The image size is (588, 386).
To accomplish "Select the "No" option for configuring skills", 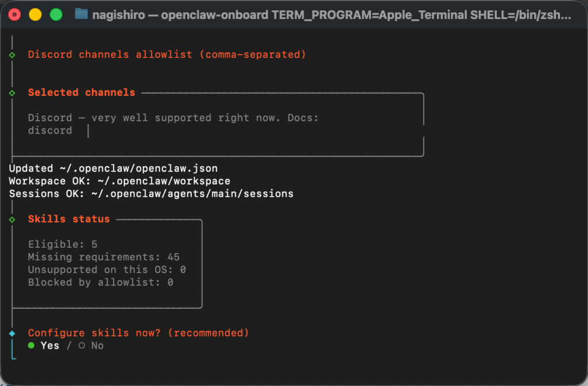I will point(97,345).
